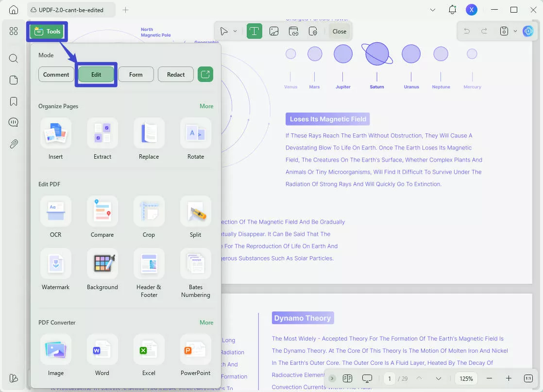543x392 pixels.
Task: Open the UPDF AI assistant icon
Action: tap(528, 31)
